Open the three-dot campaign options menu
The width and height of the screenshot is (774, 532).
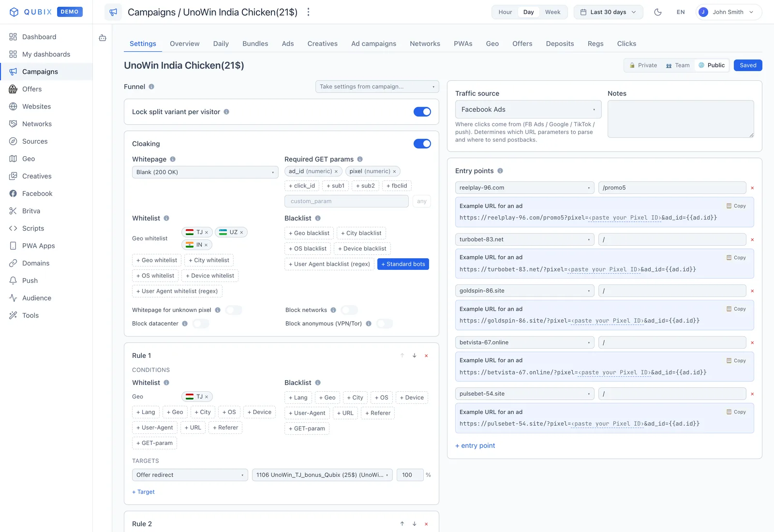click(308, 12)
